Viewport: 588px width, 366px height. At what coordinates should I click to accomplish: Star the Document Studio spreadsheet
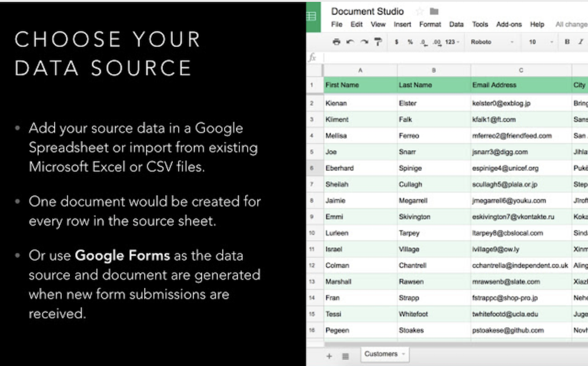[420, 12]
